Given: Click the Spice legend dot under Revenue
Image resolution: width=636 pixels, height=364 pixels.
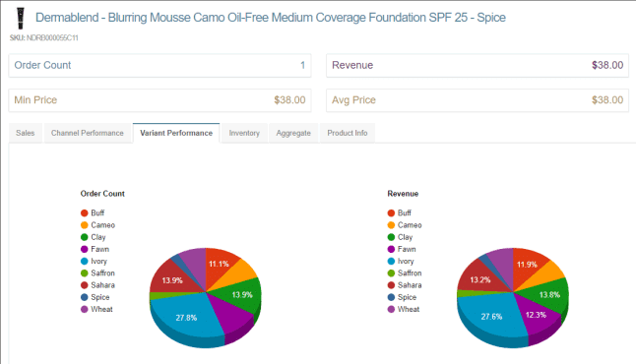Looking at the screenshot, I should 391,297.
